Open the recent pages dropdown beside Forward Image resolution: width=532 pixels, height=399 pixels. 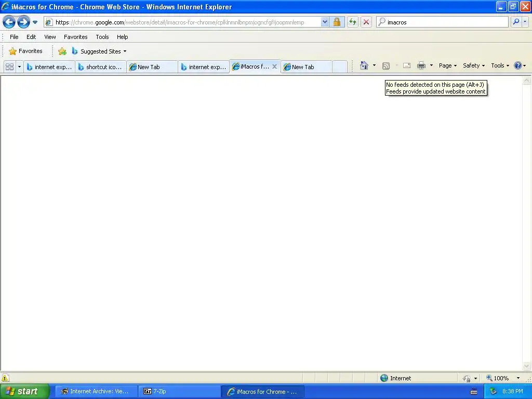pyautogui.click(x=35, y=22)
